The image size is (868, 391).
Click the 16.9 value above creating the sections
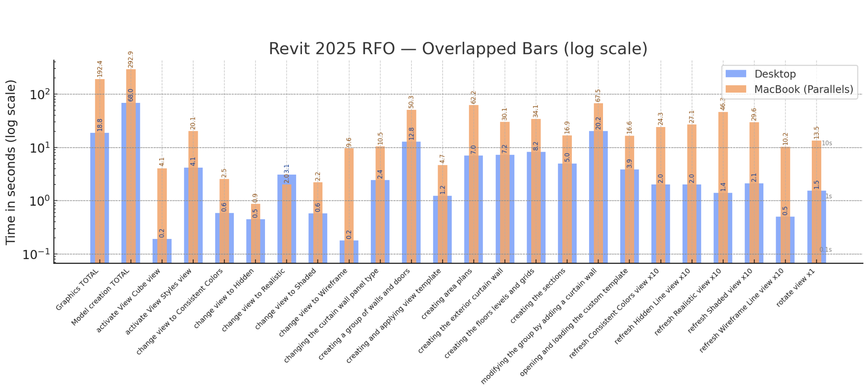567,127
